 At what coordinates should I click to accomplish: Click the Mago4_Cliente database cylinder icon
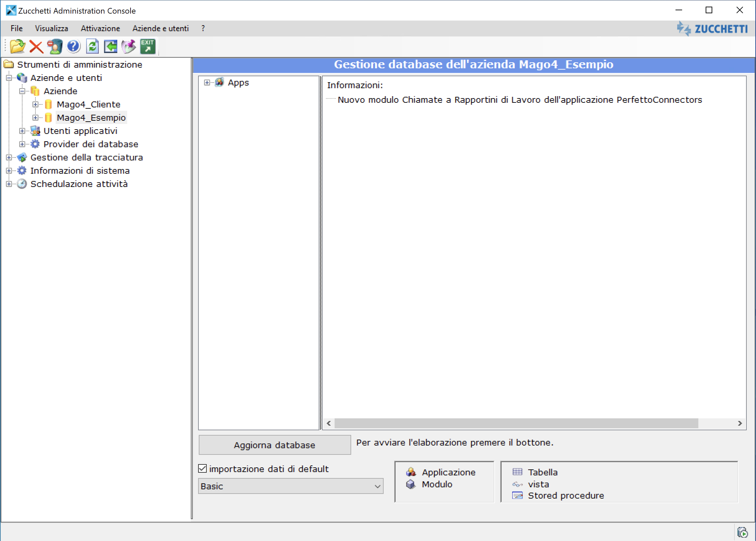click(48, 104)
